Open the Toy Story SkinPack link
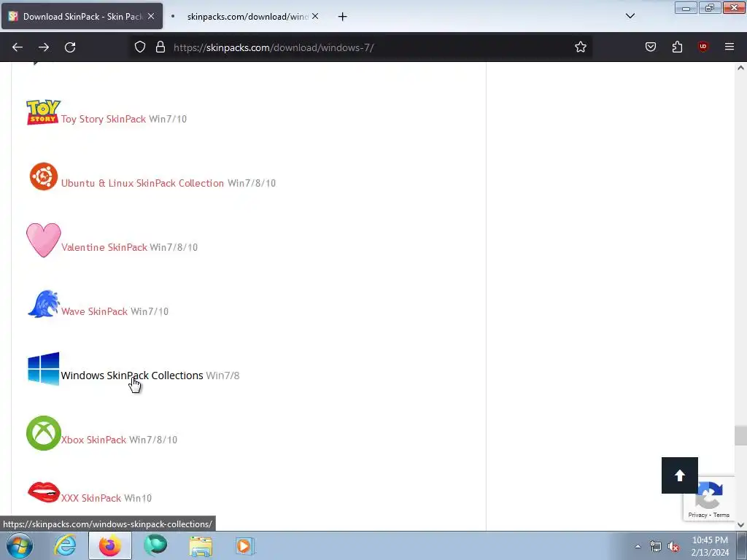 point(104,119)
